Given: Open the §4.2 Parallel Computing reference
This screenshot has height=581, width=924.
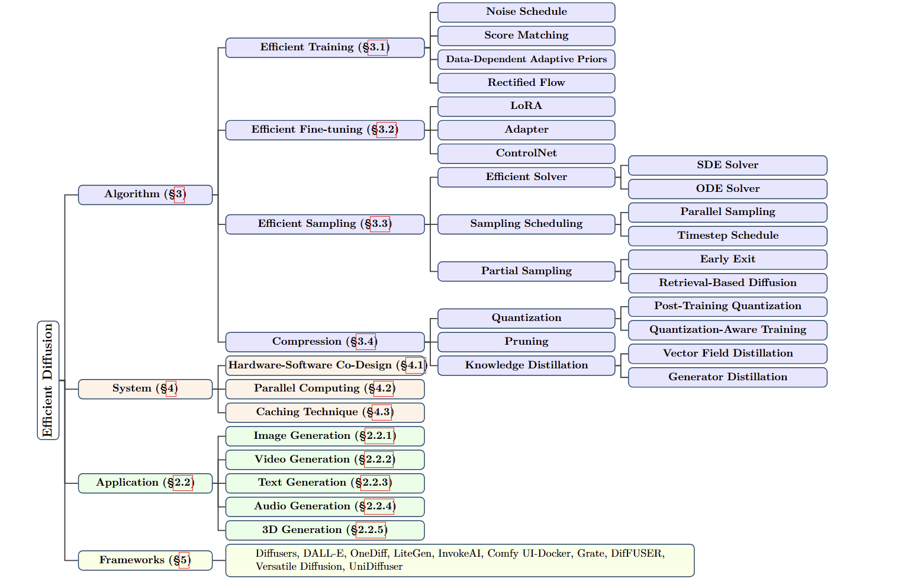Looking at the screenshot, I should pyautogui.click(x=383, y=389).
